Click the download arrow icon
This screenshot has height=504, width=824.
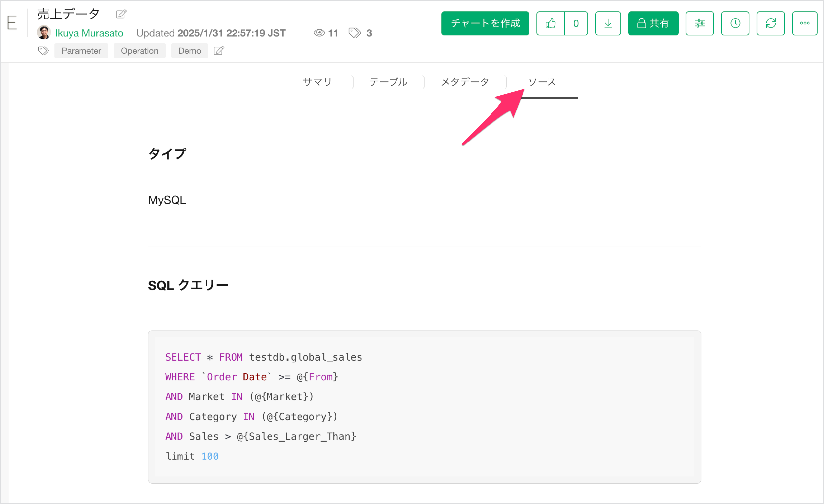pos(608,23)
